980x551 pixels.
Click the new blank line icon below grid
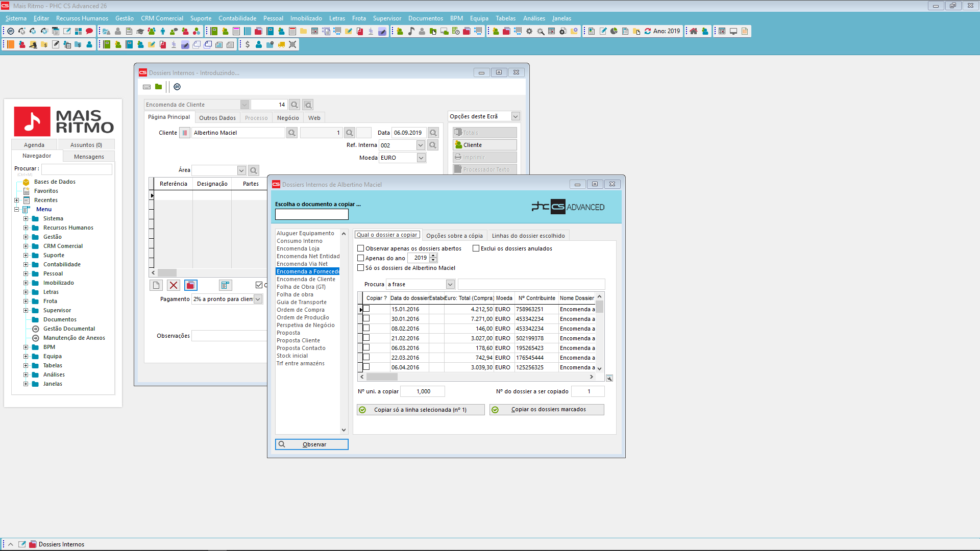[x=156, y=285]
